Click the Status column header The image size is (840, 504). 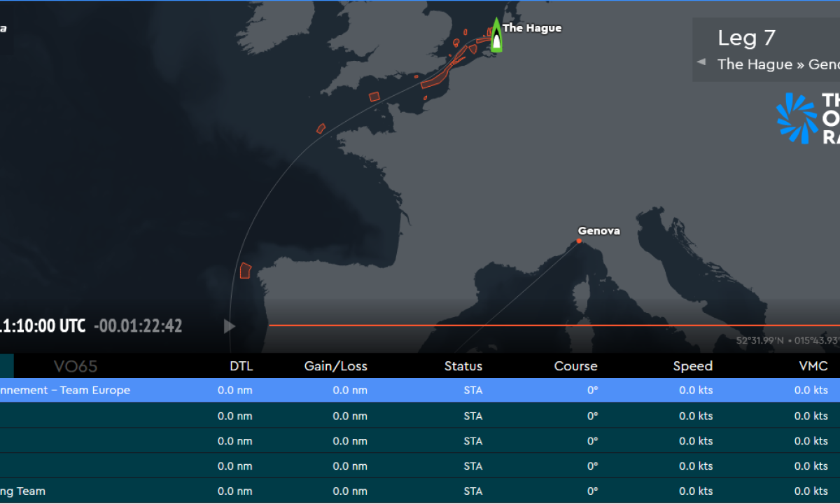pos(463,366)
